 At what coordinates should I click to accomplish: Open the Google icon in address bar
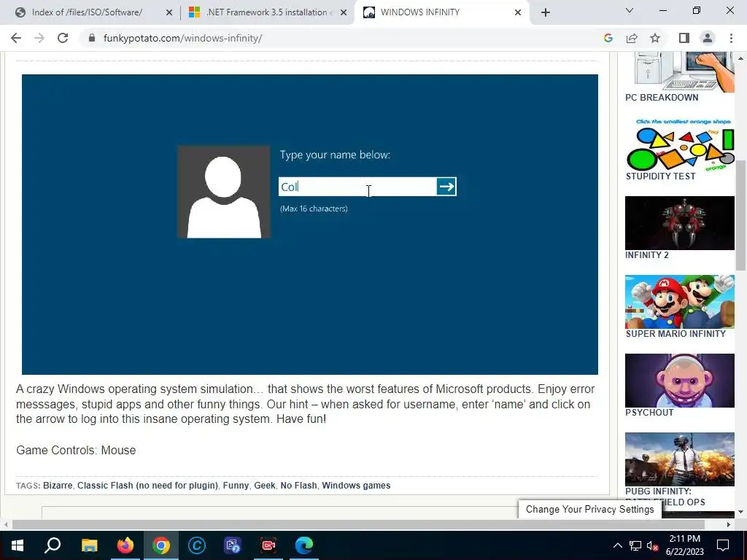(x=608, y=38)
